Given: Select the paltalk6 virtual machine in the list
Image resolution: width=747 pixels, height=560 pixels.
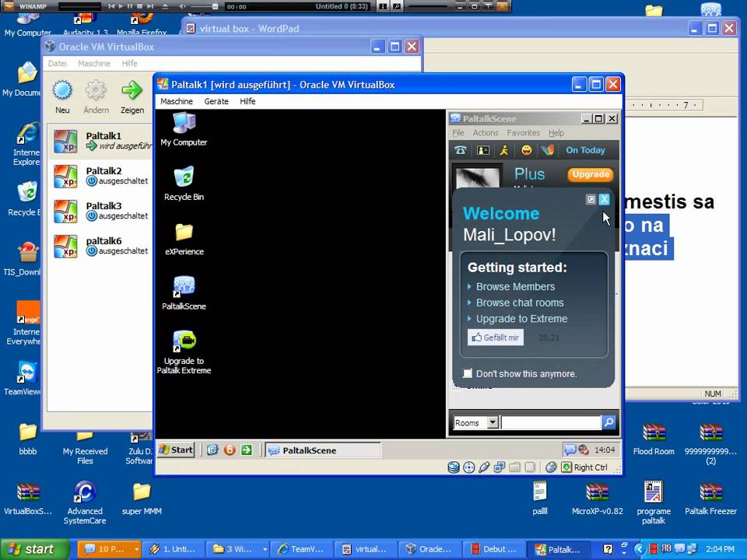Looking at the screenshot, I should click(x=100, y=247).
